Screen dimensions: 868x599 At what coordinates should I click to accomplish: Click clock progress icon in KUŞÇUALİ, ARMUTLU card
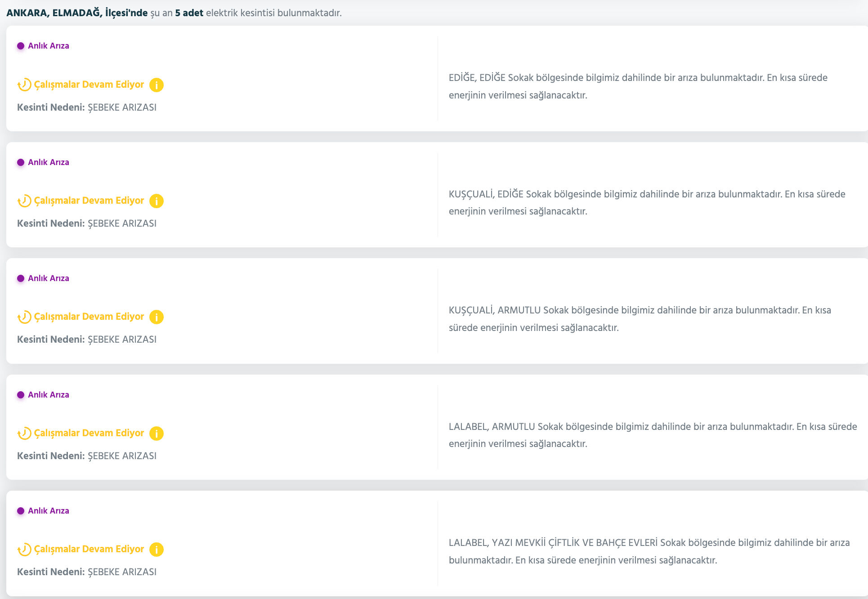point(24,317)
